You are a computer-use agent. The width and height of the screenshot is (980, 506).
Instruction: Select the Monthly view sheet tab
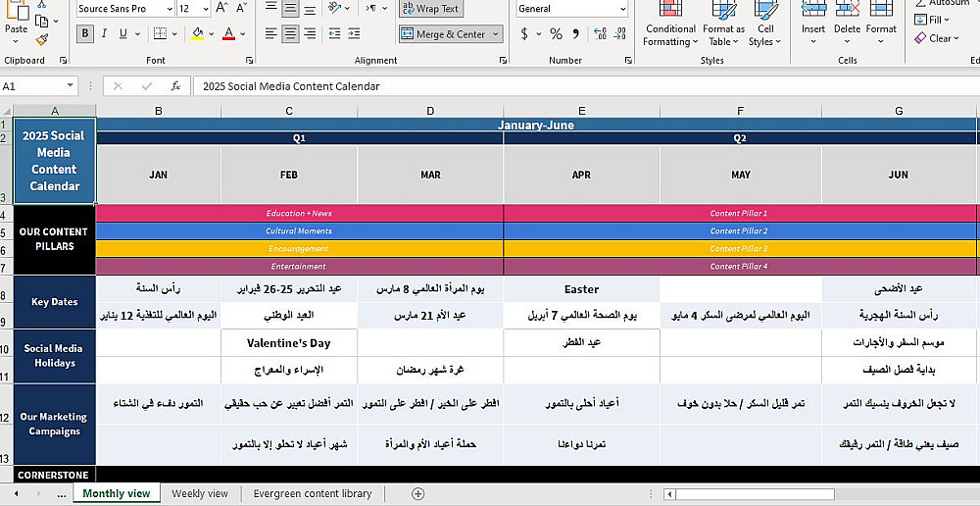pos(117,493)
